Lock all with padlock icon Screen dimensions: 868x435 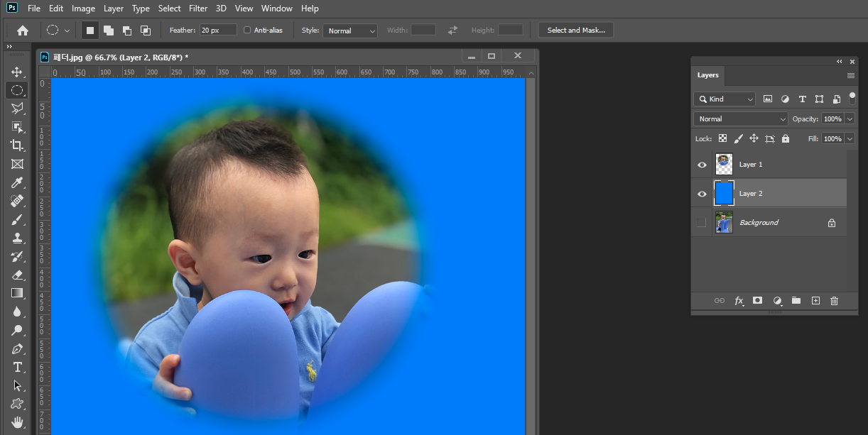point(785,139)
